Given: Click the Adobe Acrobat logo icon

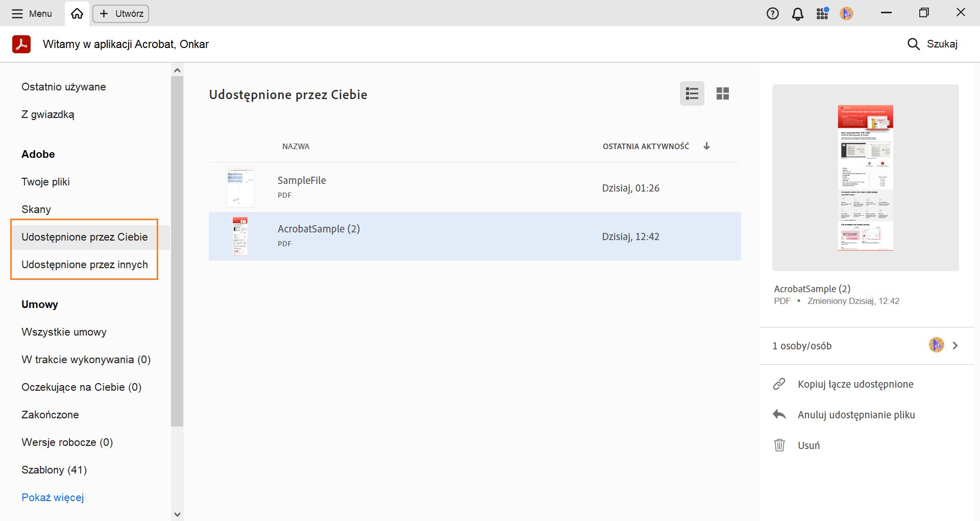Looking at the screenshot, I should (x=21, y=44).
